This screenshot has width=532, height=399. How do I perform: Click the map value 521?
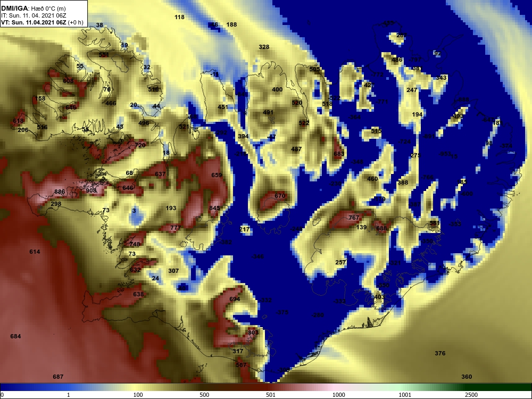click(184, 127)
